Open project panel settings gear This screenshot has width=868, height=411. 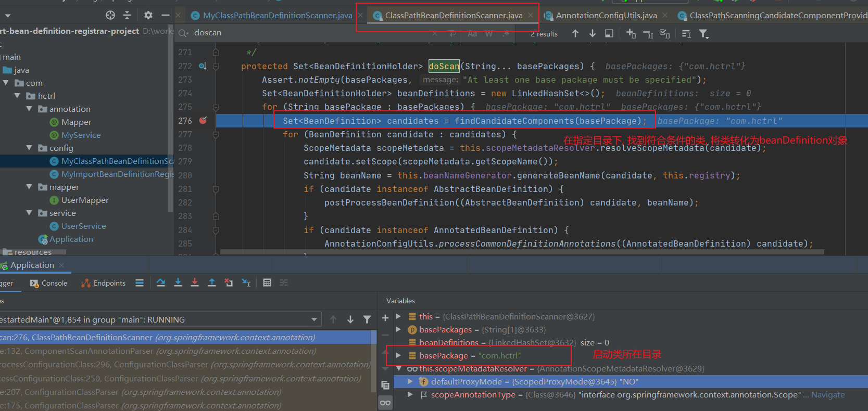click(x=148, y=15)
